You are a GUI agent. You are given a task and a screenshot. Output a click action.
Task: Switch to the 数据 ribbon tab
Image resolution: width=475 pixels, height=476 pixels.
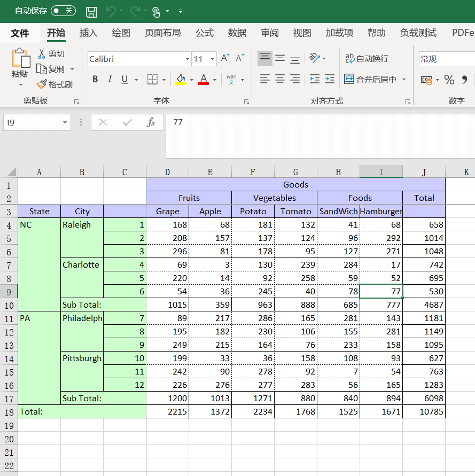tap(237, 33)
